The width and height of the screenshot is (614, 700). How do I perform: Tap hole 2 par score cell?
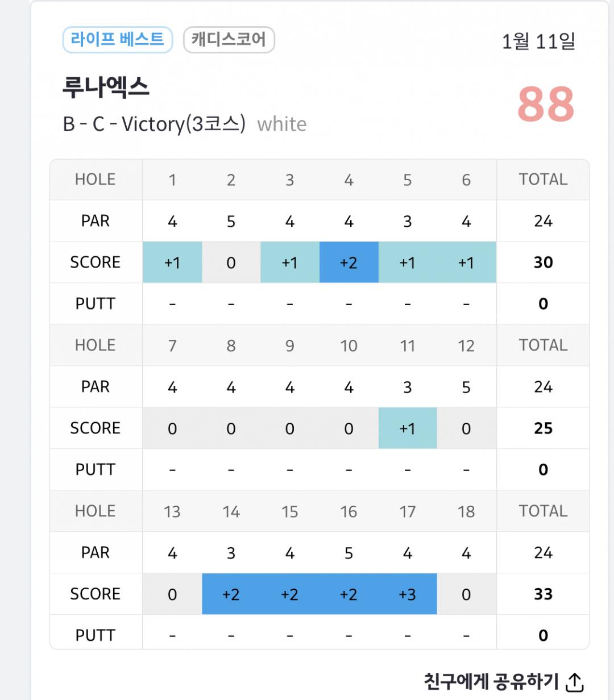pos(231,262)
